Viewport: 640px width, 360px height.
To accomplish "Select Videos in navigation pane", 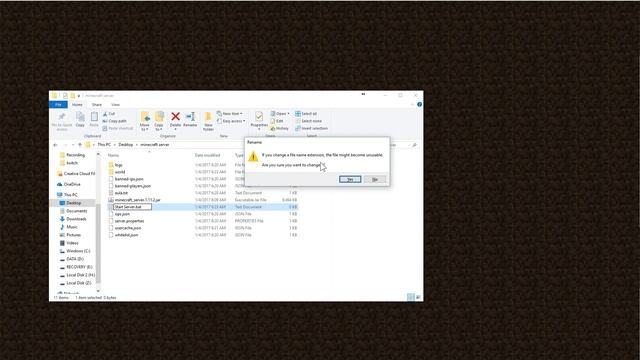I will pos(69,243).
